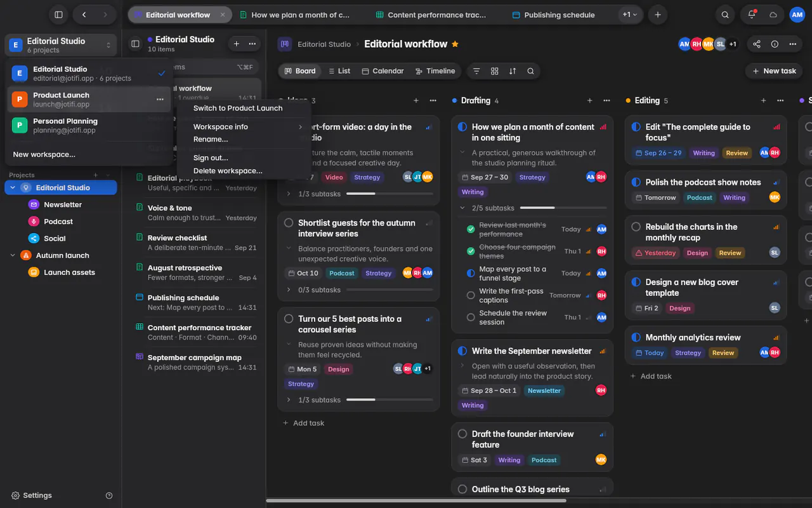Click the New task button
The width and height of the screenshot is (812, 508).
773,71
